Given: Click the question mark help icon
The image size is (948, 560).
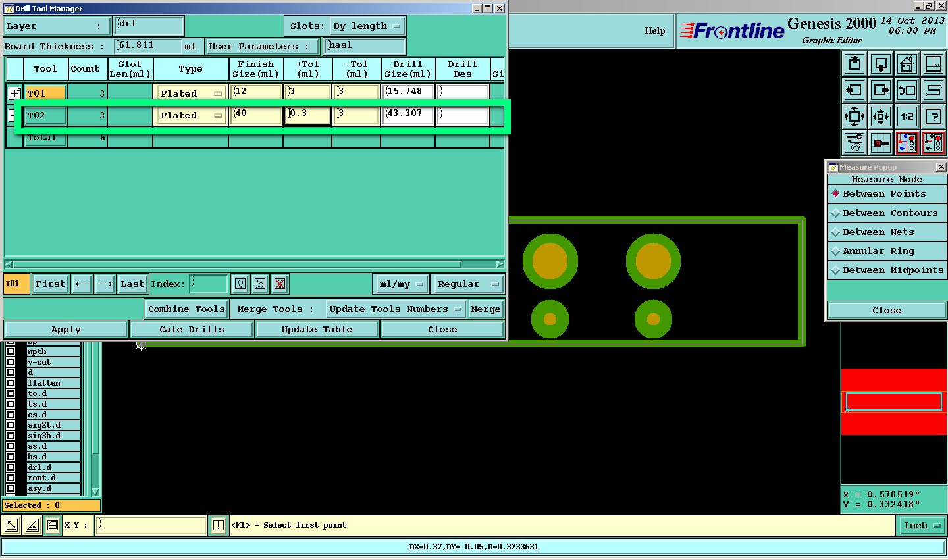Looking at the screenshot, I should 934,116.
